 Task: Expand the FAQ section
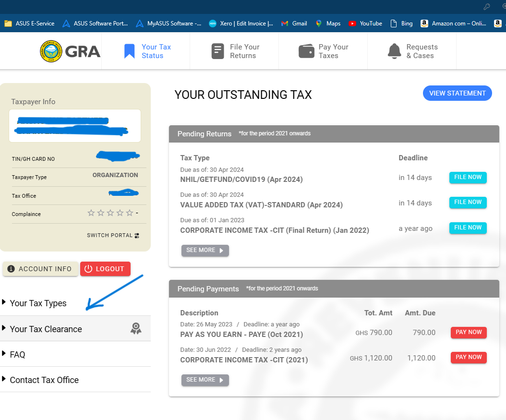tap(17, 354)
